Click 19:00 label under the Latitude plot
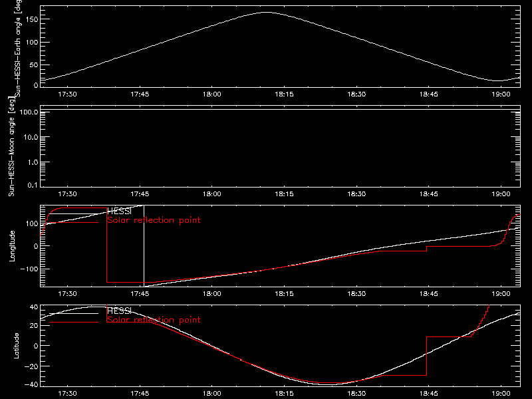 (x=501, y=393)
